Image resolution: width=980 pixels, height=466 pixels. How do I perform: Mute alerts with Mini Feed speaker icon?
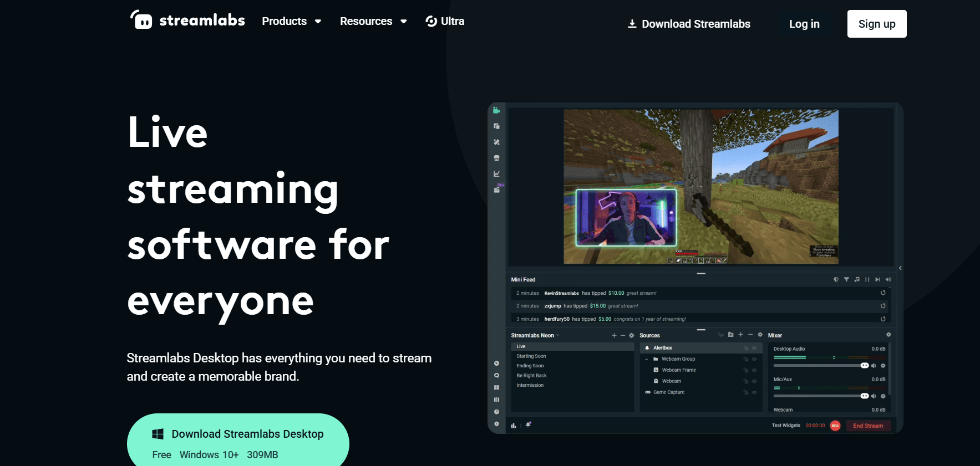(x=888, y=279)
